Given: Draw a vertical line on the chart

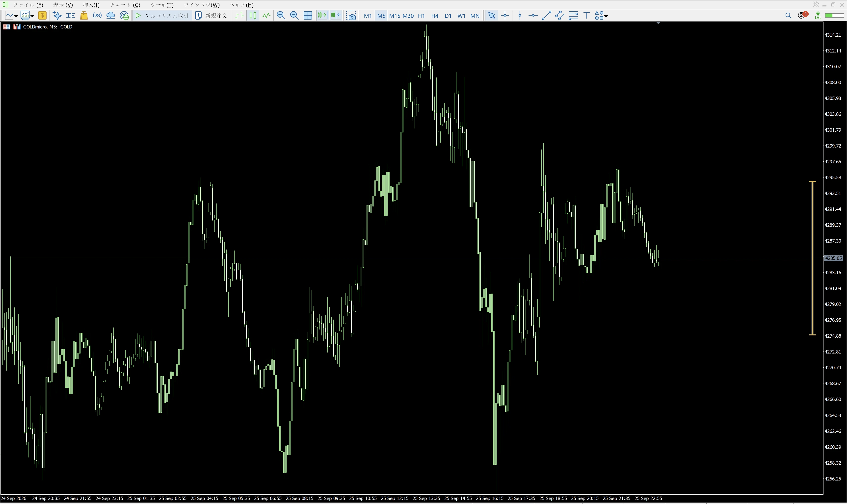Looking at the screenshot, I should tap(520, 16).
